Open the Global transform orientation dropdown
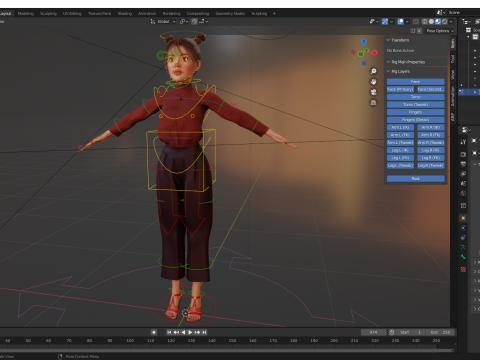 coord(163,22)
